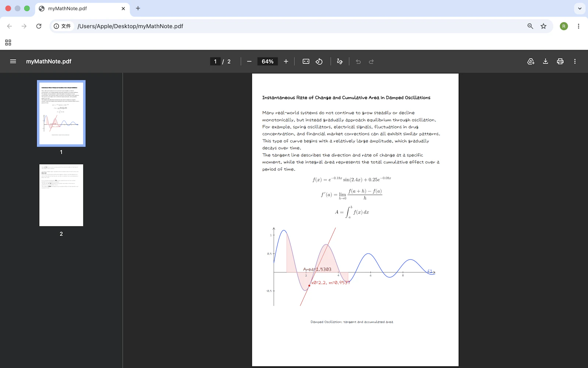Screen dimensions: 588x368
Task: Edit the current page number field
Action: (215, 61)
